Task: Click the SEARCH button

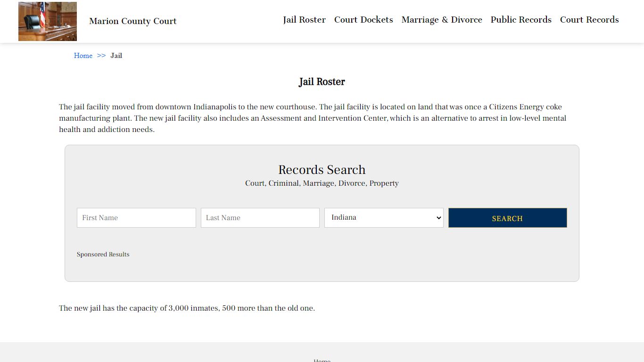Action: coord(508,218)
